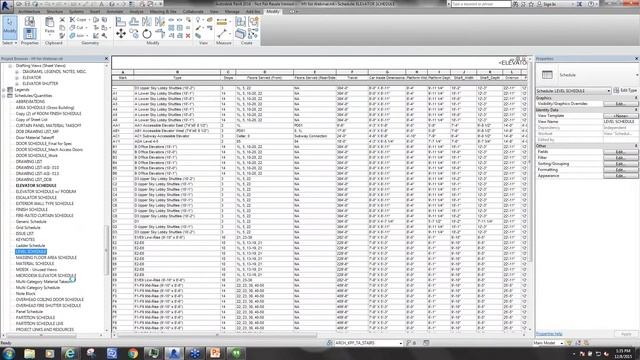Click the search keyword input field
The height and width of the screenshot is (360, 640).
(x=480, y=4)
